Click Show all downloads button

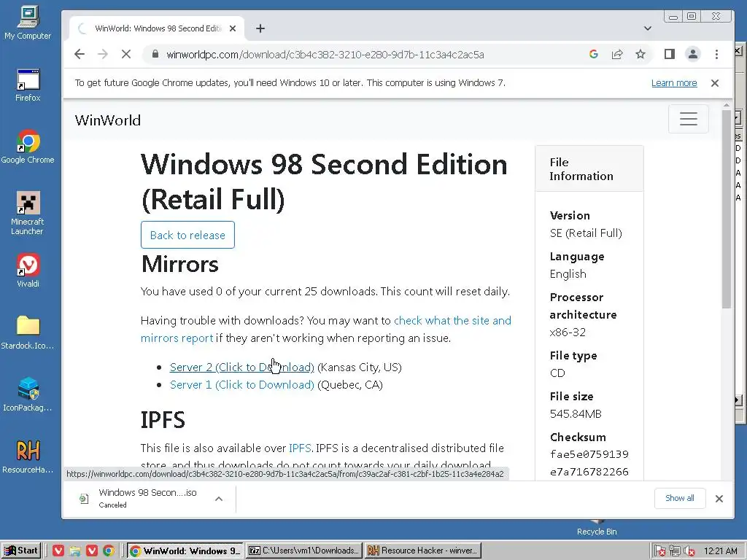[x=679, y=498]
